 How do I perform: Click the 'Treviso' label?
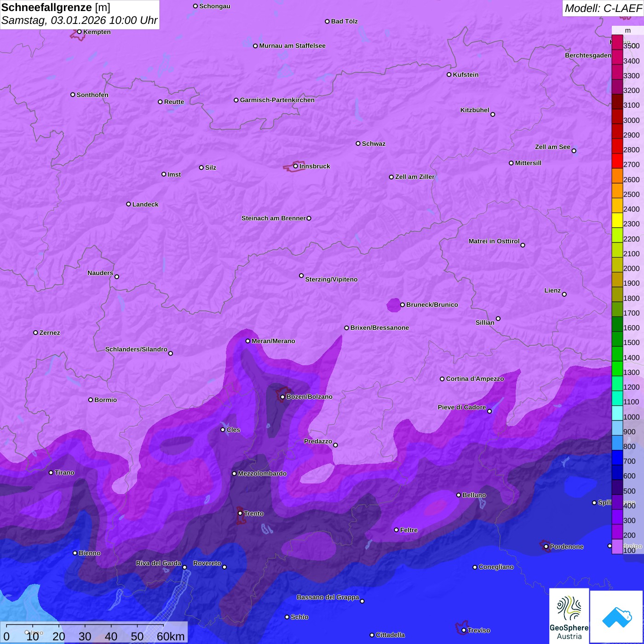tap(479, 630)
